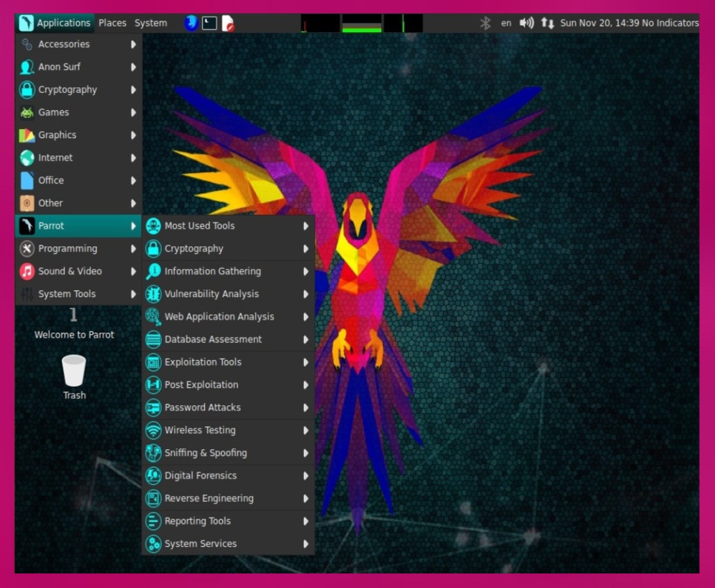The image size is (715, 588).
Task: Select the Password Attacks text label
Action: [202, 407]
